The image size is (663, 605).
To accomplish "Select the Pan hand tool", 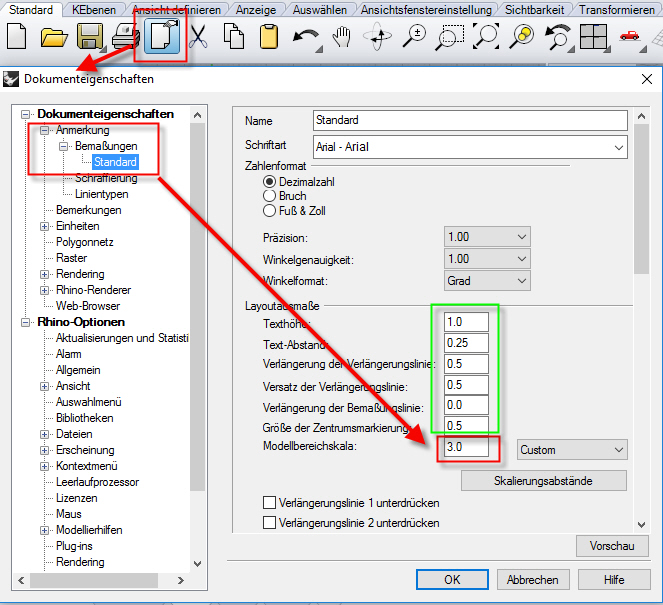I will (x=342, y=38).
